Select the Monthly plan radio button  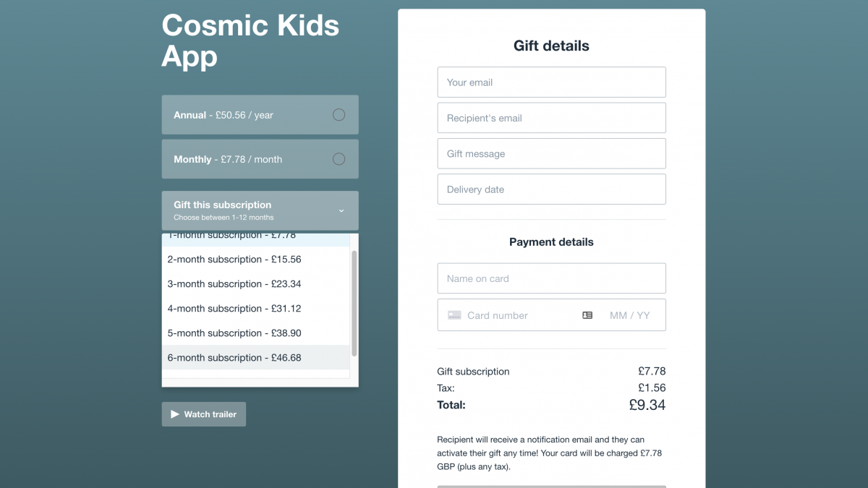pos(339,159)
